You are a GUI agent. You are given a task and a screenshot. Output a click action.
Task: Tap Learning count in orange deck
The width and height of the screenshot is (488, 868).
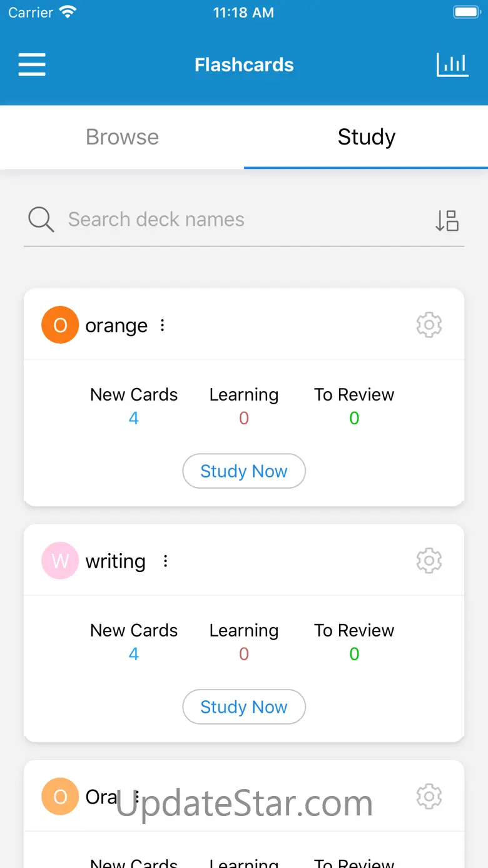point(244,418)
